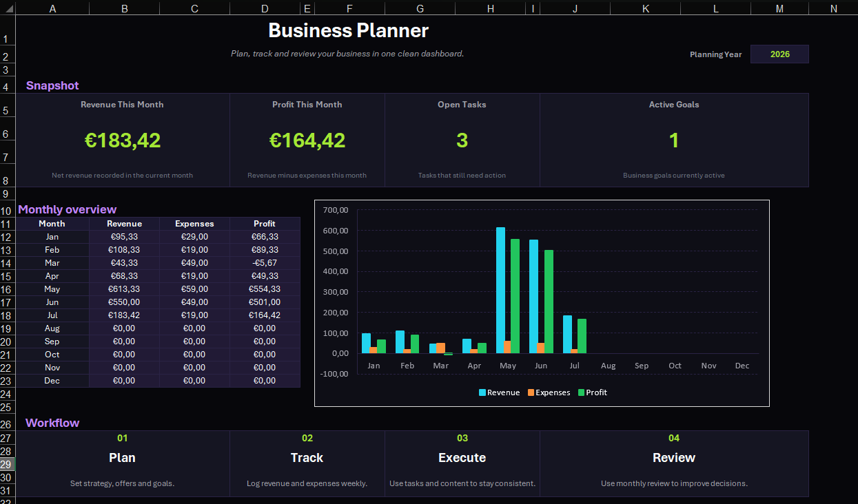The height and width of the screenshot is (504, 858).
Task: Select row header 29
Action: pos(7,464)
